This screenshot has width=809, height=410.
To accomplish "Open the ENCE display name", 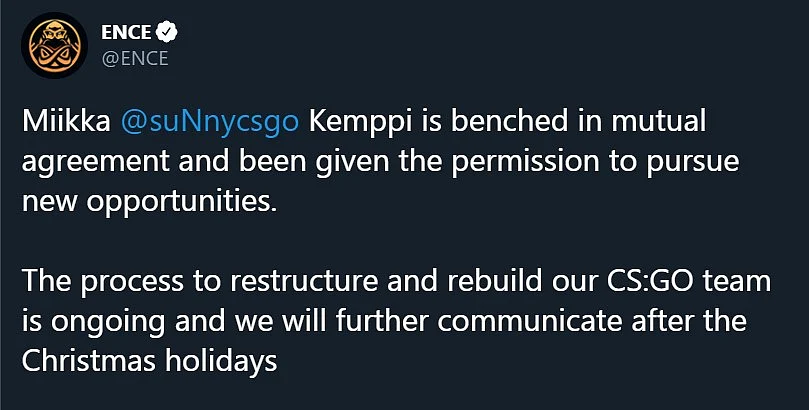I will tap(126, 32).
